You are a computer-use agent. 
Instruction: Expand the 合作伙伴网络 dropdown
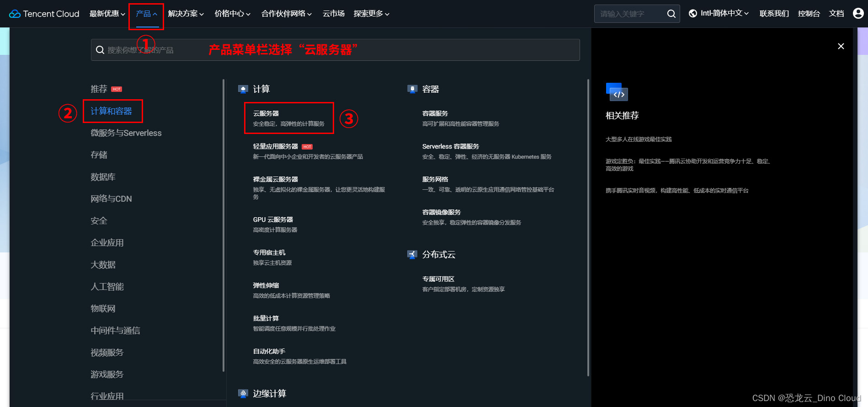coord(286,14)
